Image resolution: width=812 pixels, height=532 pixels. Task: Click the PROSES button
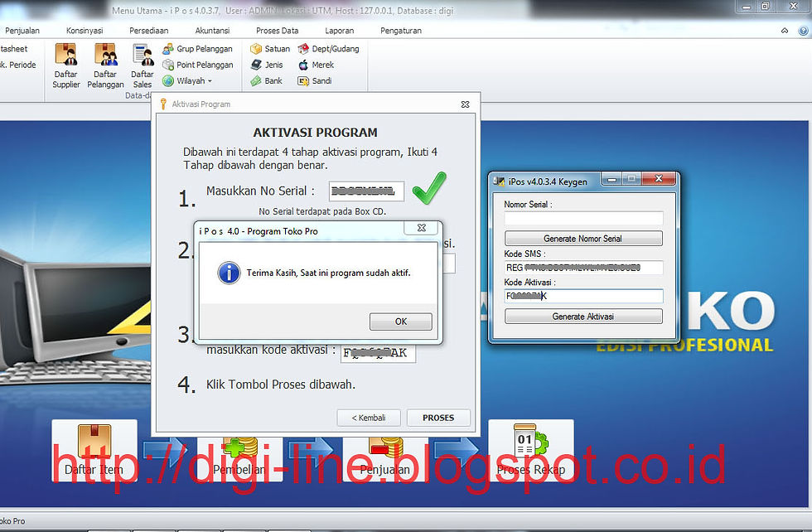tap(438, 418)
